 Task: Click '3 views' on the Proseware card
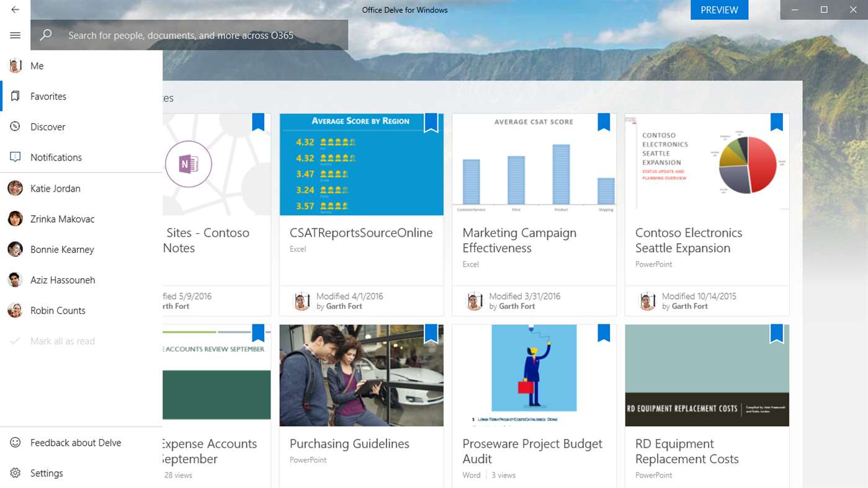click(504, 475)
